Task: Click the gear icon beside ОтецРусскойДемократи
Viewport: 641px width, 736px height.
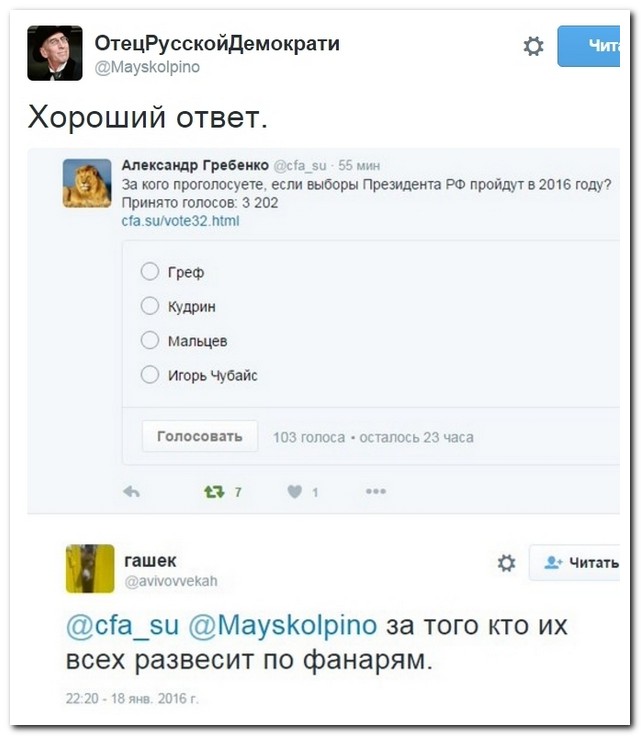Action: click(x=534, y=46)
